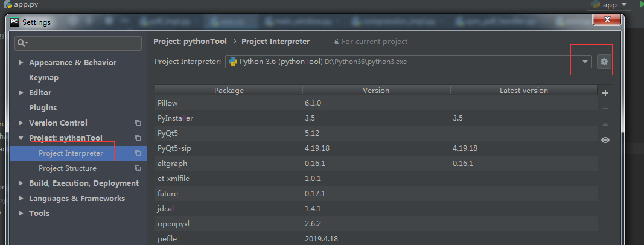This screenshot has width=644, height=245.
Task: Toggle show early releases eye icon
Action: (x=605, y=140)
